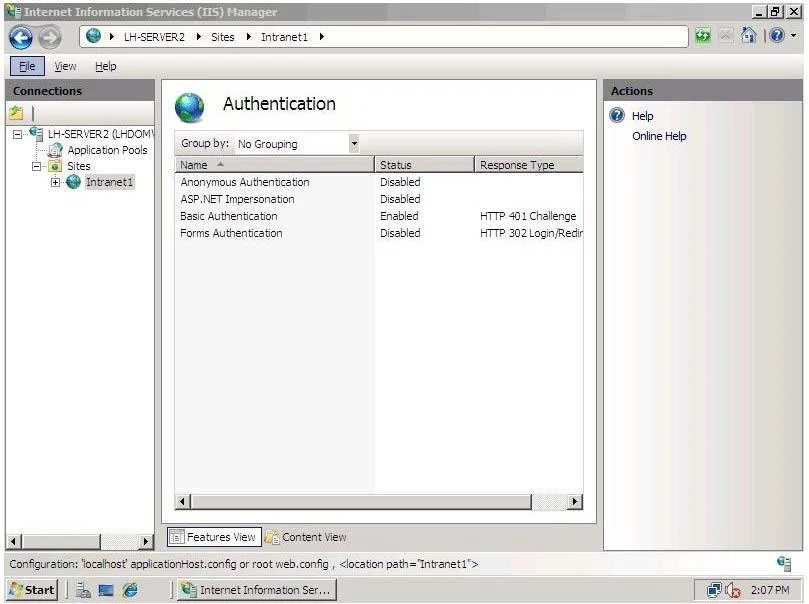Image resolution: width=809 pixels, height=604 pixels.
Task: Select Anonymous Authentication row
Action: (x=379, y=182)
